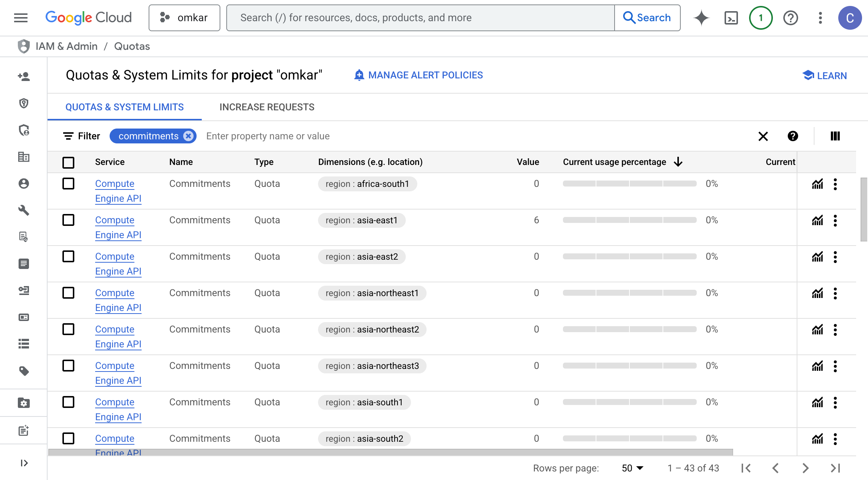Open the notifications badge showing 1
This screenshot has height=480, width=868.
click(x=761, y=18)
